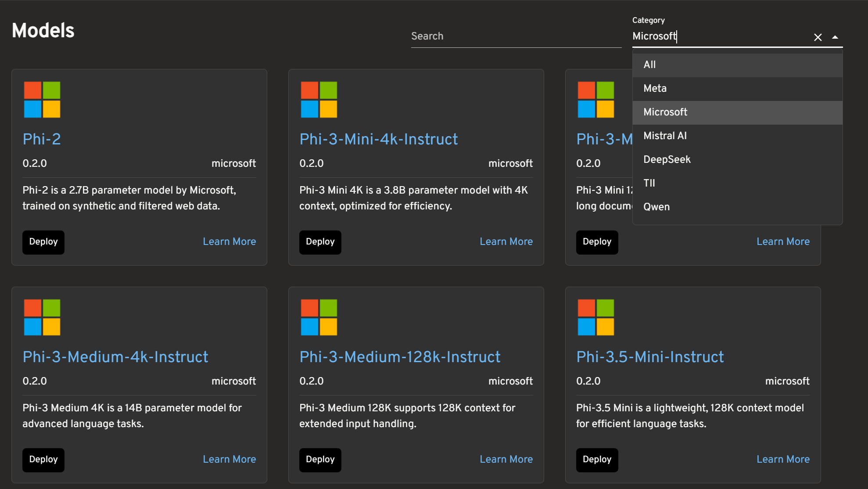Pick TII from the category list
This screenshot has width=868, height=489.
point(737,183)
